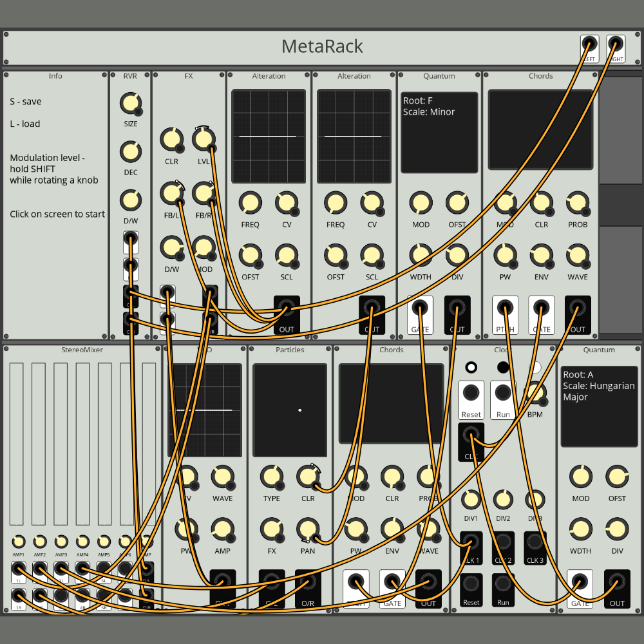Click the DEC knob on RVR module
The width and height of the screenshot is (644, 644).
pyautogui.click(x=130, y=152)
